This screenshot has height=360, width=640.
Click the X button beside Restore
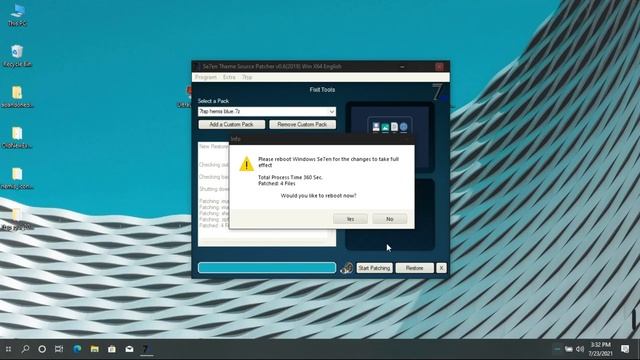441,268
